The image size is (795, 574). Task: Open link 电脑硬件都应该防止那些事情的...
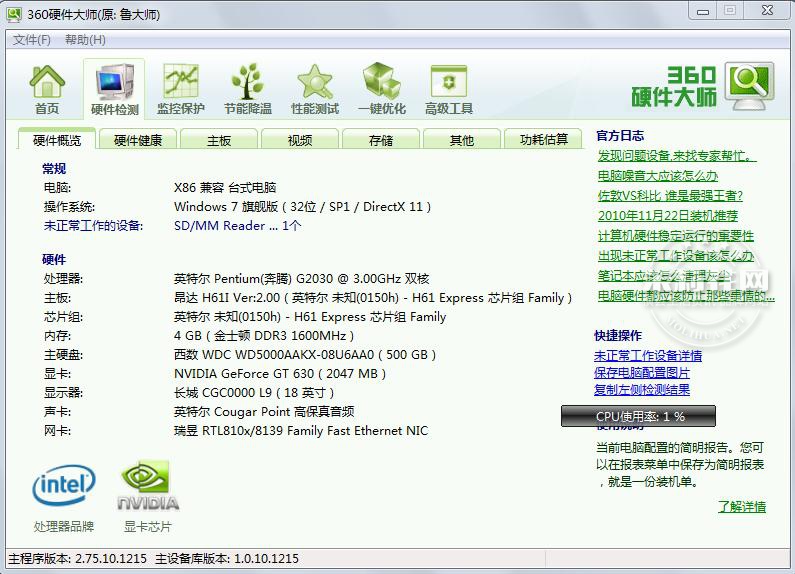point(686,296)
